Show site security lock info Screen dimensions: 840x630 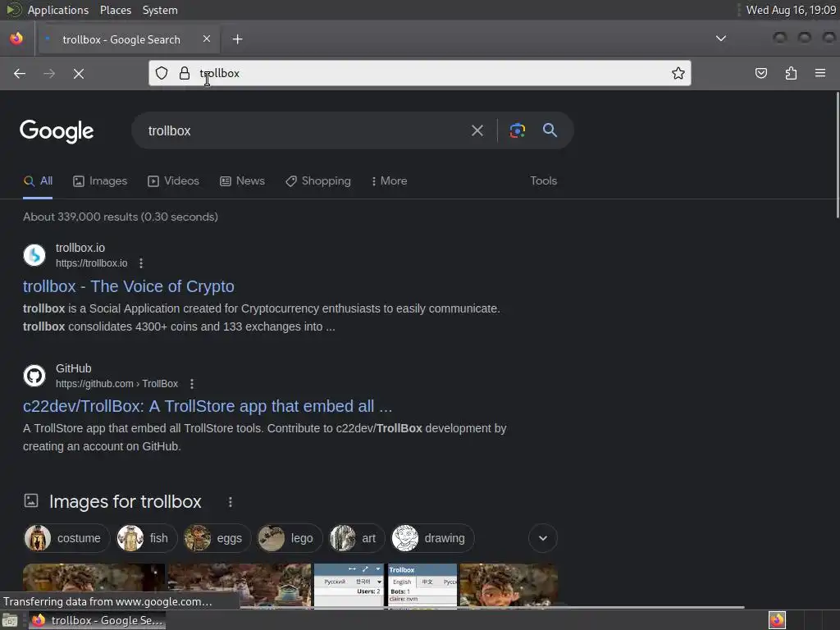[x=185, y=73]
